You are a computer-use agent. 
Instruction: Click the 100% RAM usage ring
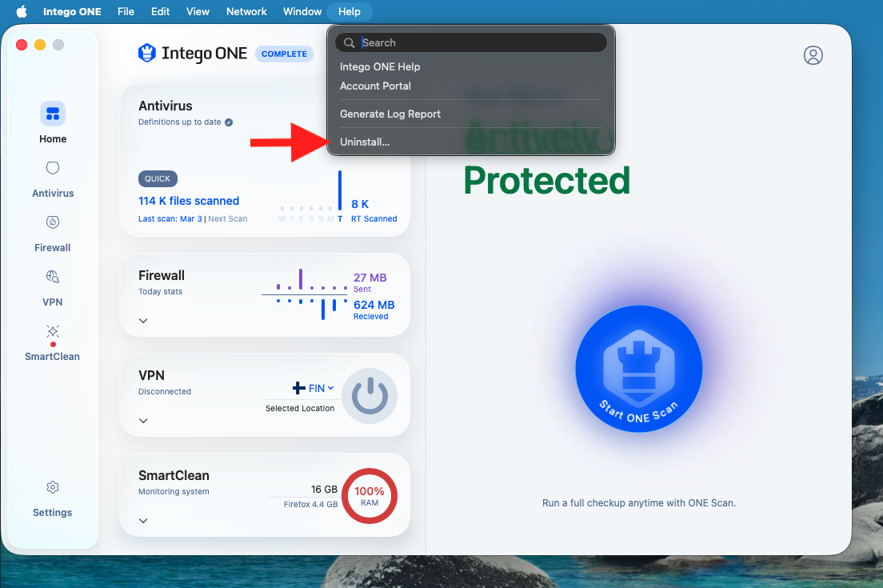pos(370,496)
